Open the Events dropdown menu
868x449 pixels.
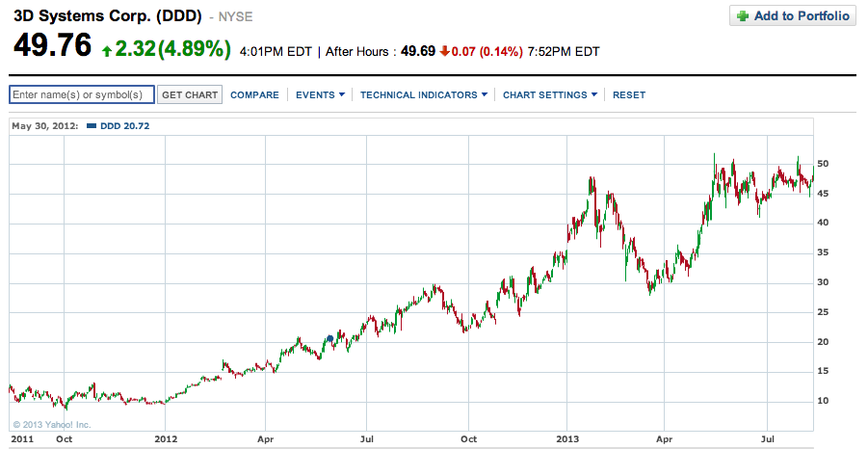click(x=319, y=94)
